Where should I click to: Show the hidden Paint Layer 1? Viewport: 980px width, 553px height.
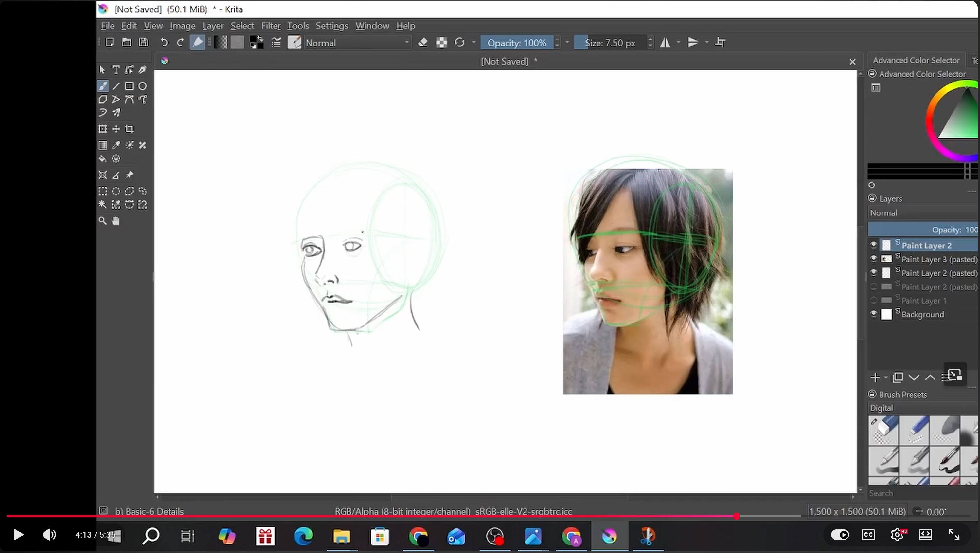pos(873,300)
